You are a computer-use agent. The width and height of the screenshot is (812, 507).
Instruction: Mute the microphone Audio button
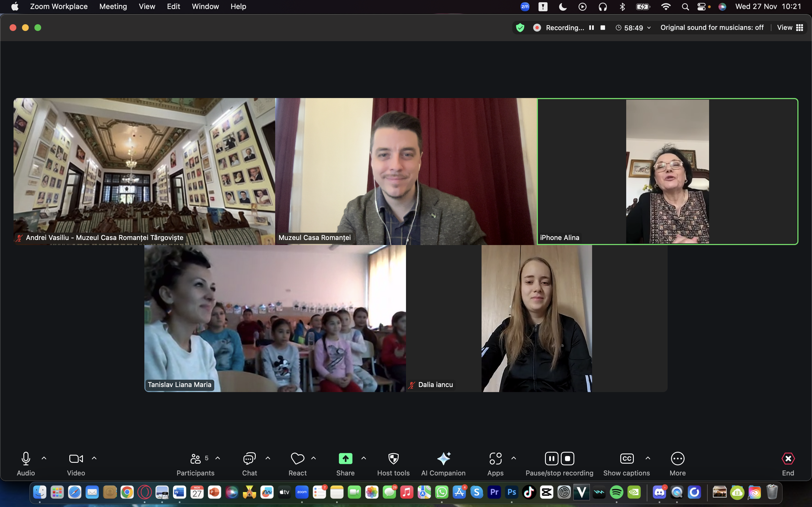pos(26,459)
